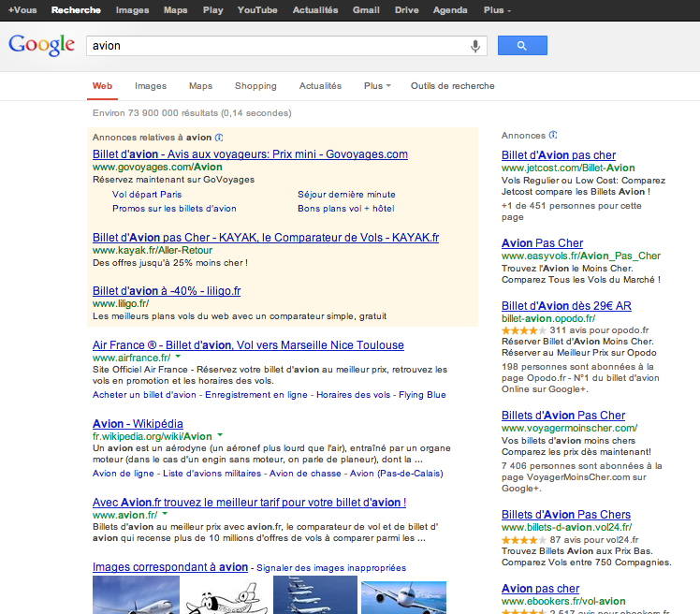The width and height of the screenshot is (700, 614).
Task: Switch to the Actualités search tab
Action: point(320,86)
